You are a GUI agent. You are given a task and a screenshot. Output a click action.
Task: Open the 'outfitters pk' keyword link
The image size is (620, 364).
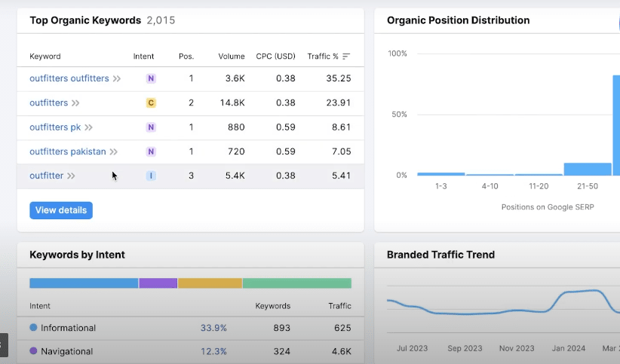click(55, 127)
